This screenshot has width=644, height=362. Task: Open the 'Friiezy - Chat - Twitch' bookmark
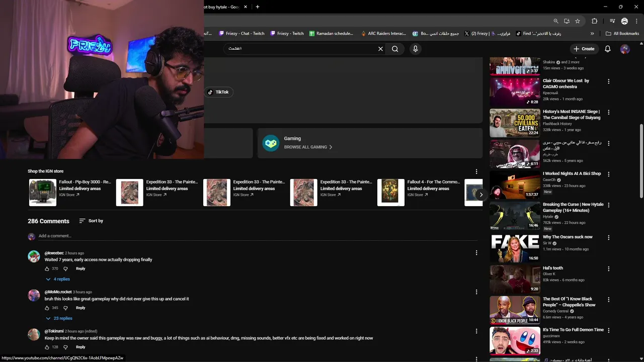[242, 34]
